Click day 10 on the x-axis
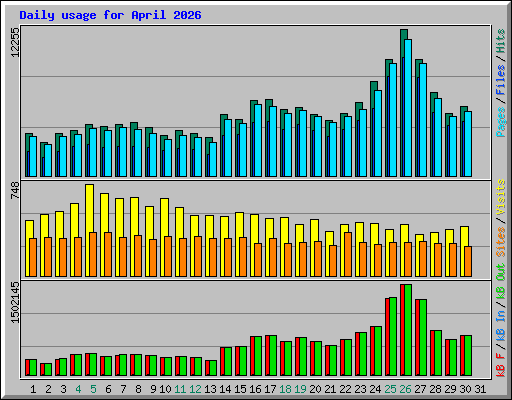Viewport: 512px width, 400px height. [165, 389]
